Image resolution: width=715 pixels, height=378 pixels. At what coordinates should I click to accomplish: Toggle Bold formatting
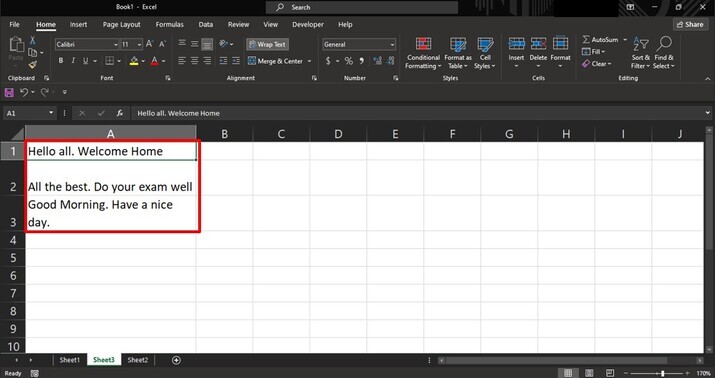click(61, 61)
